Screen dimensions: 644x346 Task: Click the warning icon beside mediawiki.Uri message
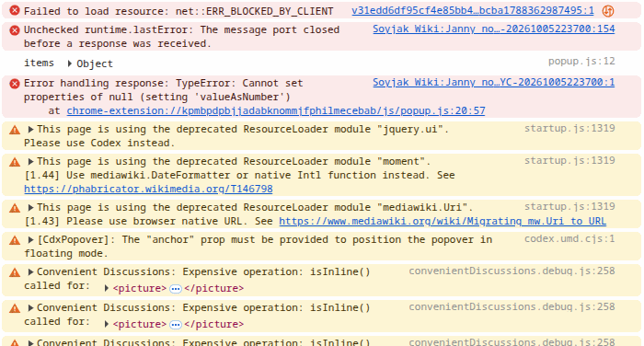(x=15, y=208)
